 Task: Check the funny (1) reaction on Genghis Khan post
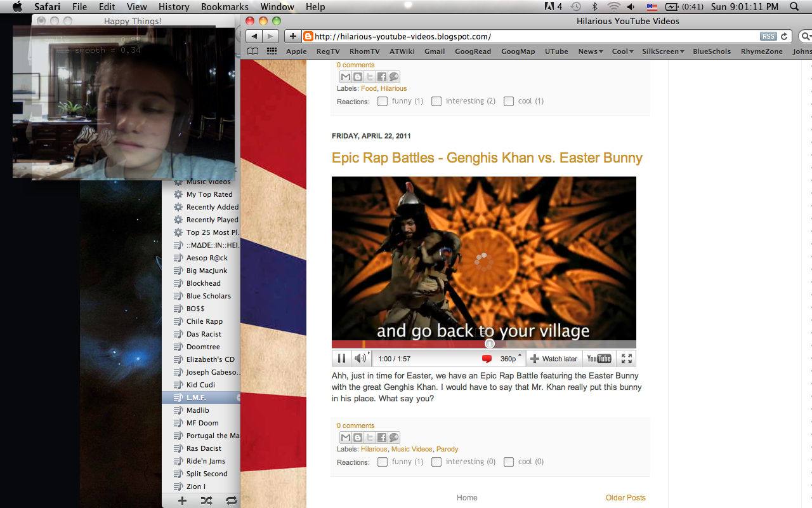(x=383, y=462)
